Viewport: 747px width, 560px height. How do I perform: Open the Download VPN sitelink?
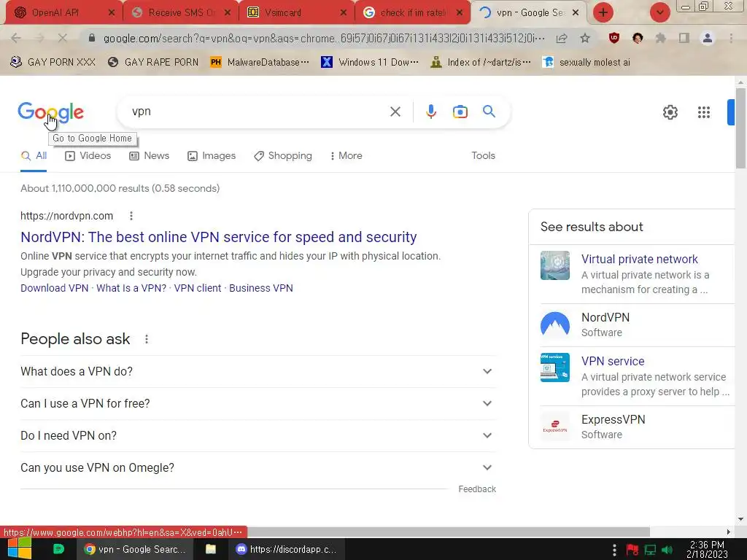coord(54,288)
